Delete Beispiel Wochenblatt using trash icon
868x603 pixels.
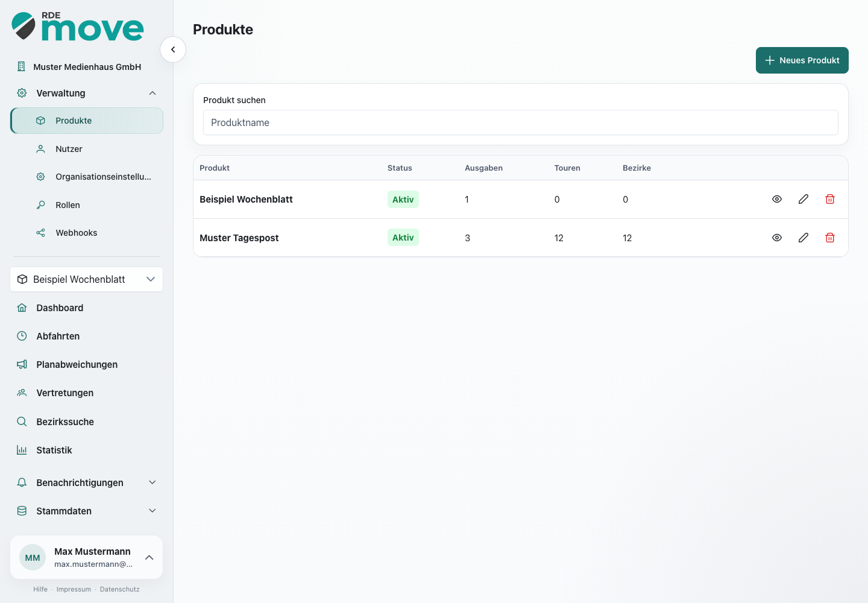[x=830, y=199]
